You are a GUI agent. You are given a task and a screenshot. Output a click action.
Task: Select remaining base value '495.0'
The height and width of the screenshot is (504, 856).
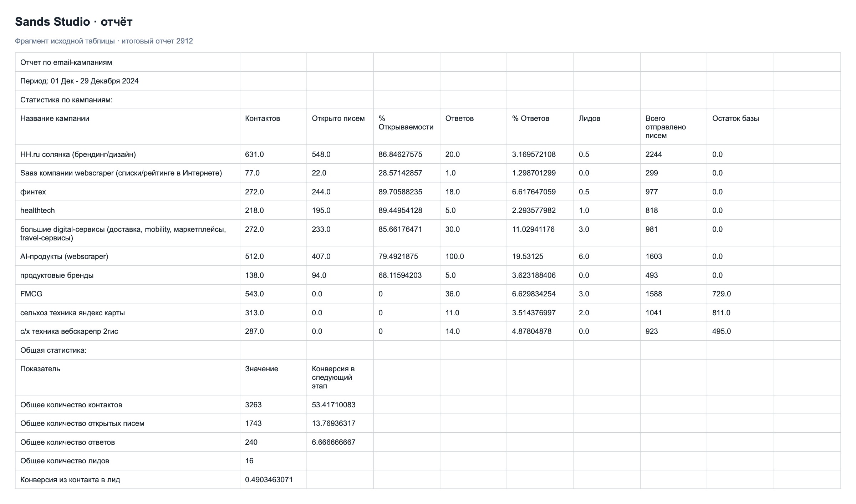tap(722, 331)
